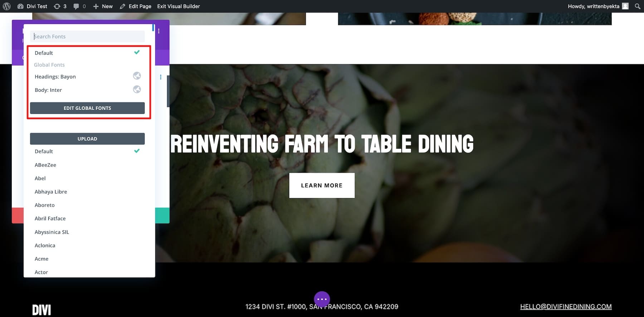Image resolution: width=644 pixels, height=317 pixels.
Task: Click the globe icon beside Body: Inter
Action: 137,90
